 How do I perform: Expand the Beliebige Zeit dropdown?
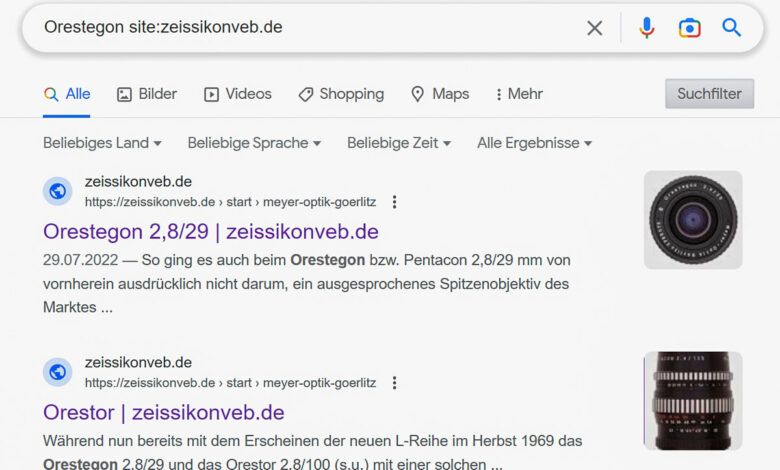(399, 143)
